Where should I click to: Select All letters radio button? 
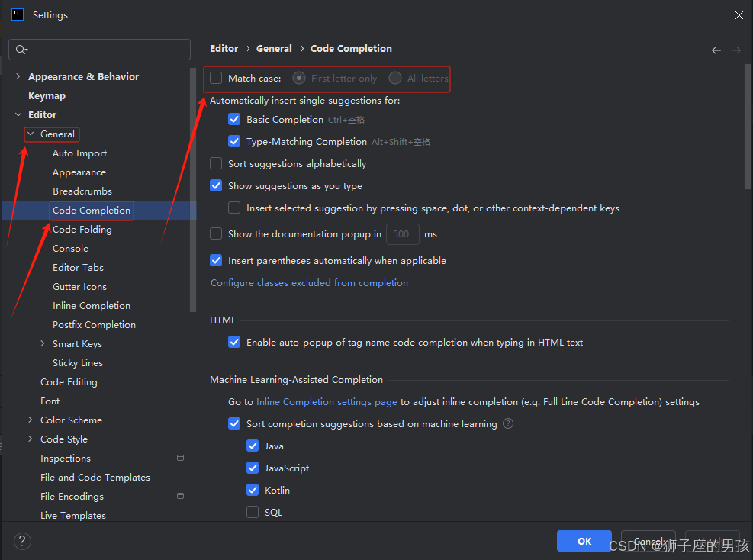394,78
